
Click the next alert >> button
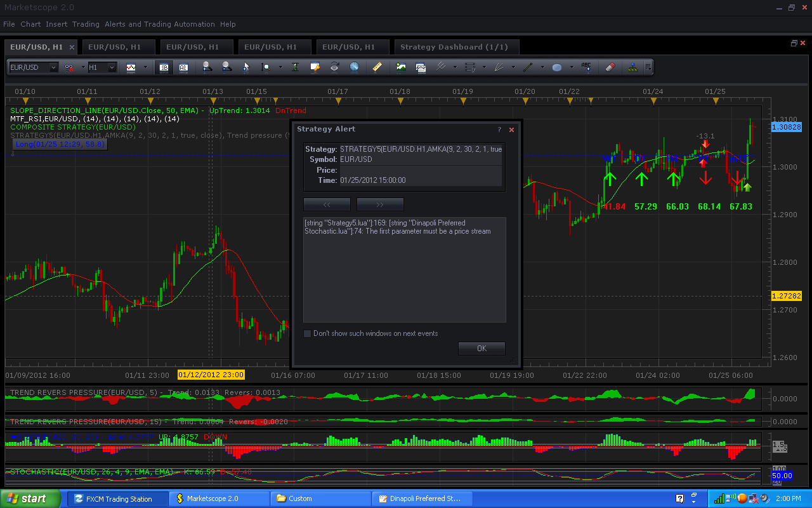[380, 204]
